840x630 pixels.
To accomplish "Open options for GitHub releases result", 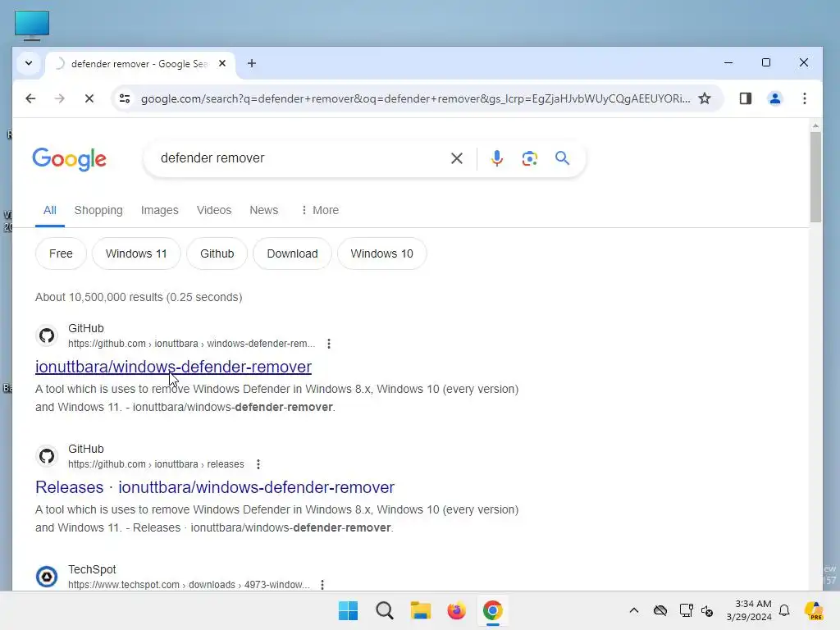I will 258,464.
